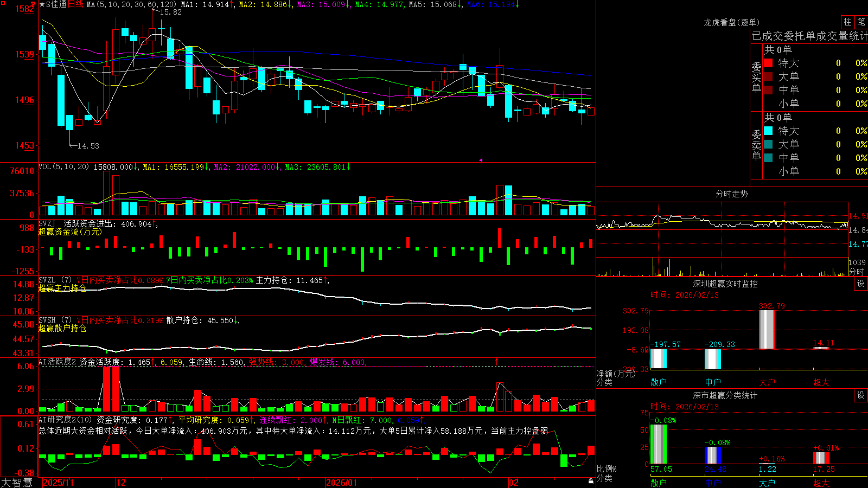Click the 日线 period label

tap(75, 4)
